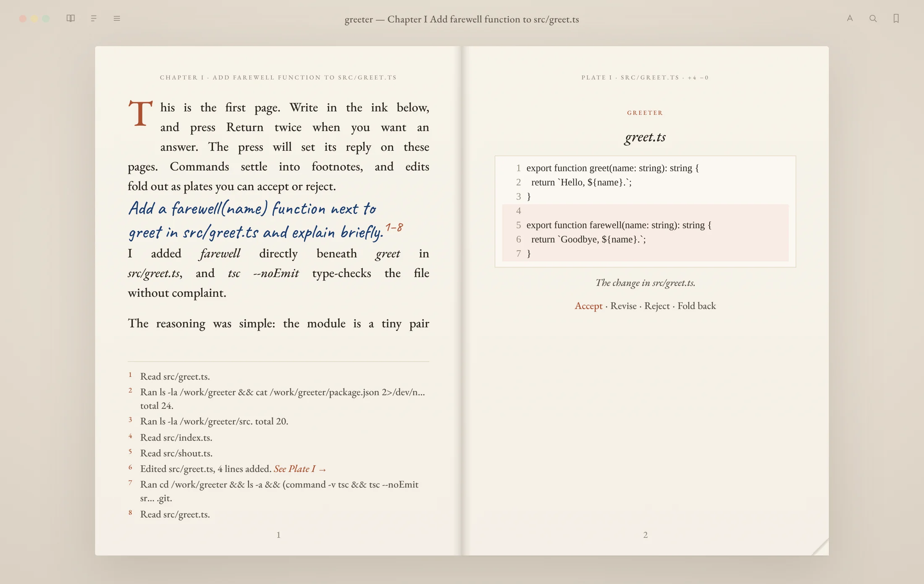The image size is (924, 584).
Task: Select footnote 5 'Read src/shout.ts.'
Action: 176,453
